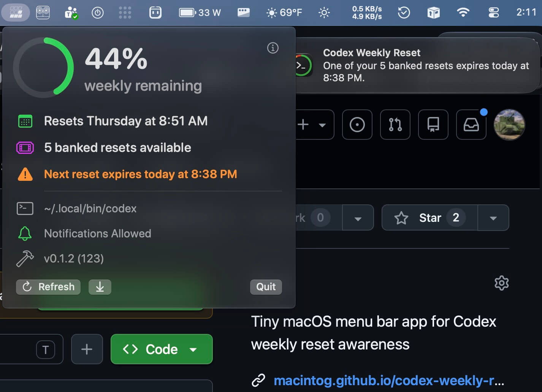Viewport: 542px width, 392px height.
Task: Click the power circle menu bar icon
Action: coord(98,13)
